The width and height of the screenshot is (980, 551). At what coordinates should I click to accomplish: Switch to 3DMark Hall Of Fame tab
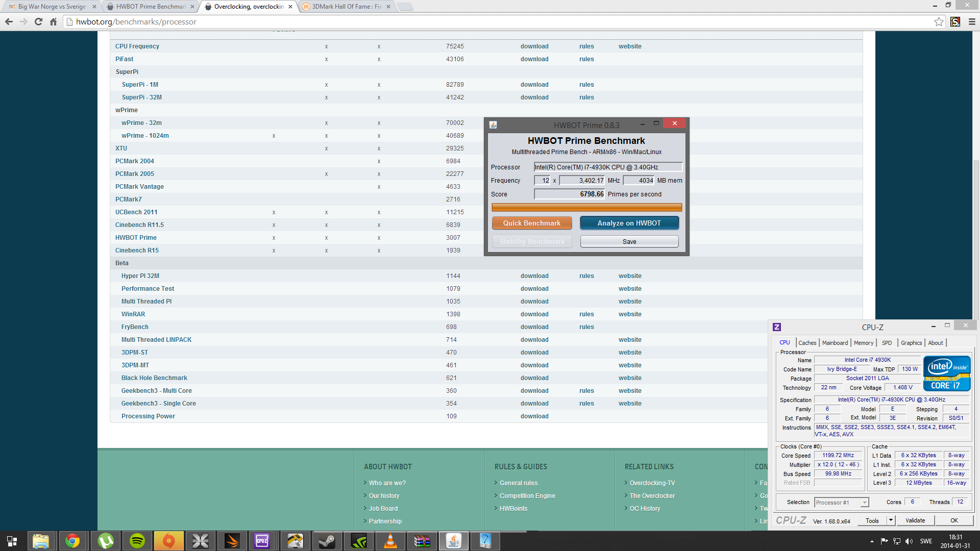click(x=347, y=7)
